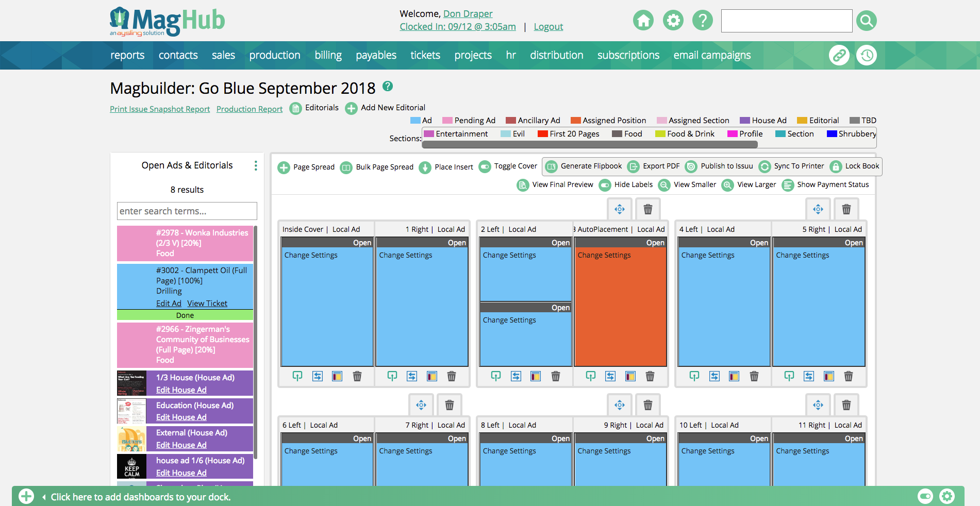Export PDF of the issue
Image resolution: width=980 pixels, height=506 pixels.
[653, 166]
